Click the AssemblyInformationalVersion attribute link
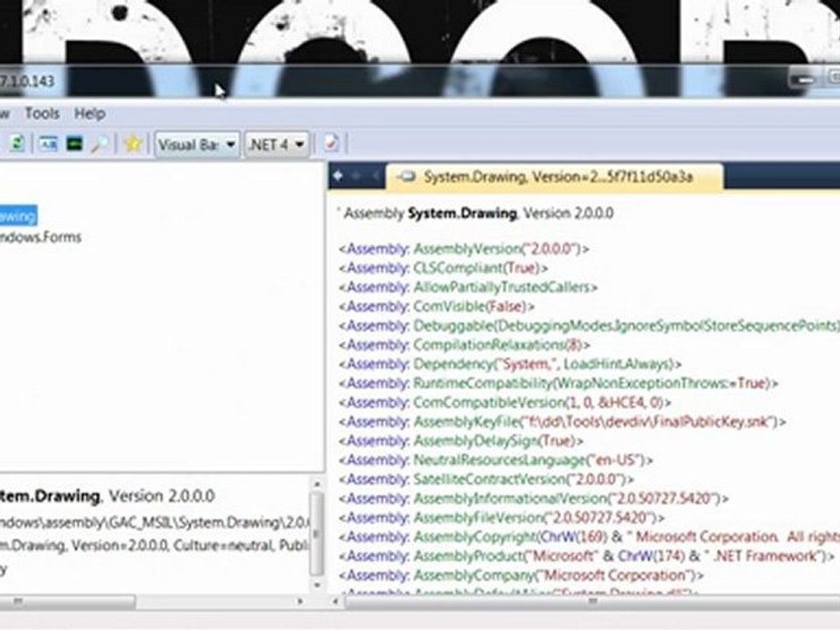 click(x=510, y=499)
